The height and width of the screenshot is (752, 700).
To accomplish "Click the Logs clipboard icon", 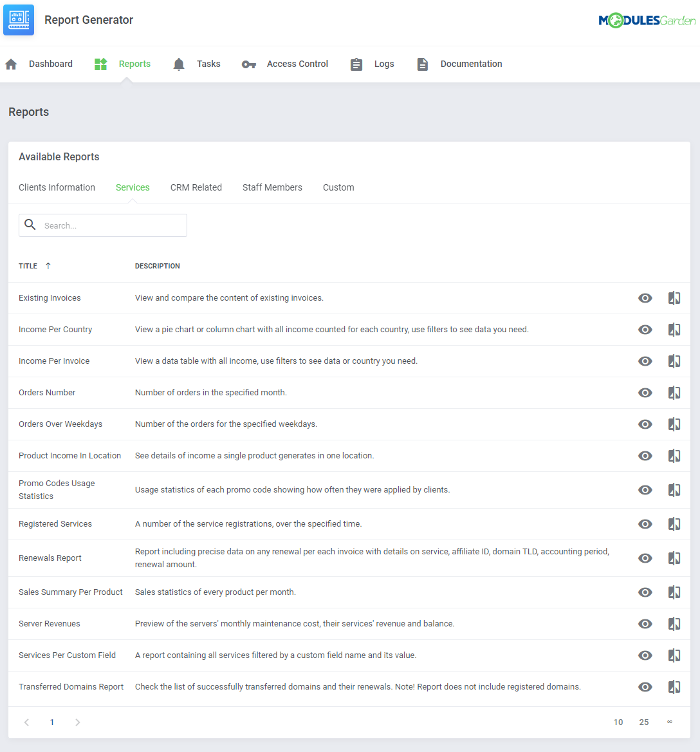I will 356,64.
